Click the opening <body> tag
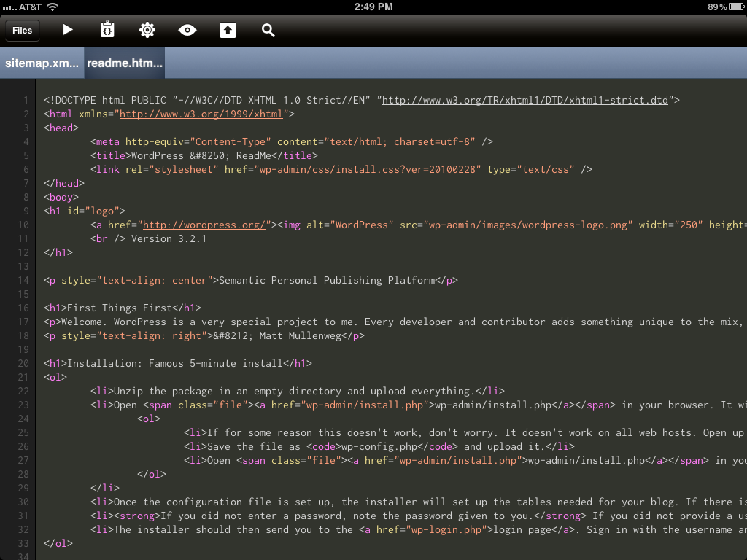This screenshot has width=747, height=560. (61, 197)
